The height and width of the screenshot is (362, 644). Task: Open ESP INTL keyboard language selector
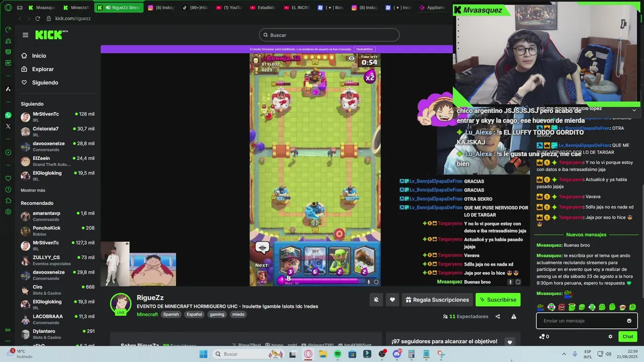[x=588, y=354]
